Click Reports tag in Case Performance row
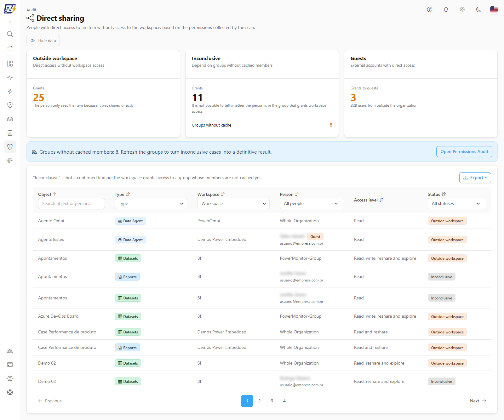Screen dimensions: 504x420 click(x=128, y=348)
